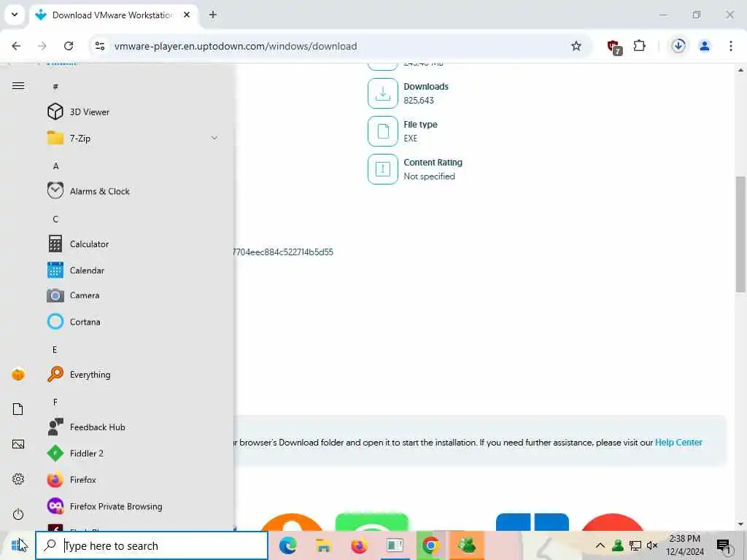
Task: Open Settings gear in the Start sidebar
Action: click(x=18, y=479)
